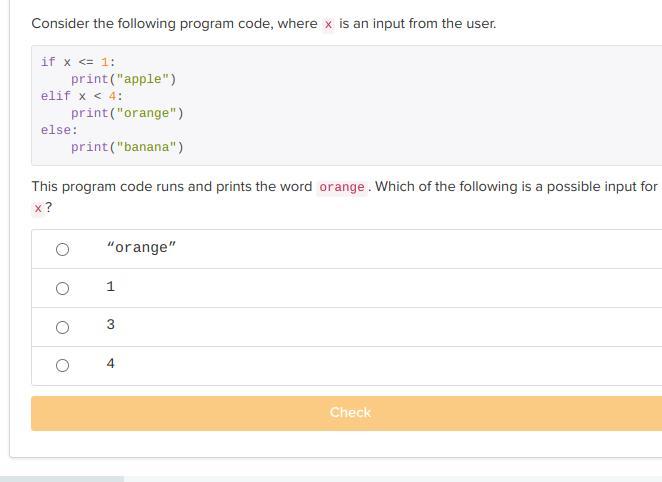Viewport: 662px width, 482px height.
Task: Click the print("apple") code line
Action: pyautogui.click(x=123, y=79)
